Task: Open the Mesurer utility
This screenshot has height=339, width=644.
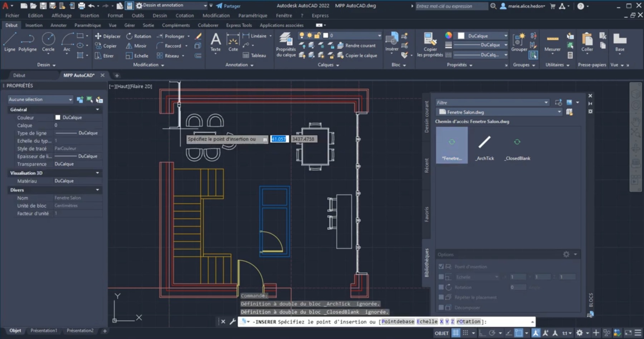Action: point(552,42)
